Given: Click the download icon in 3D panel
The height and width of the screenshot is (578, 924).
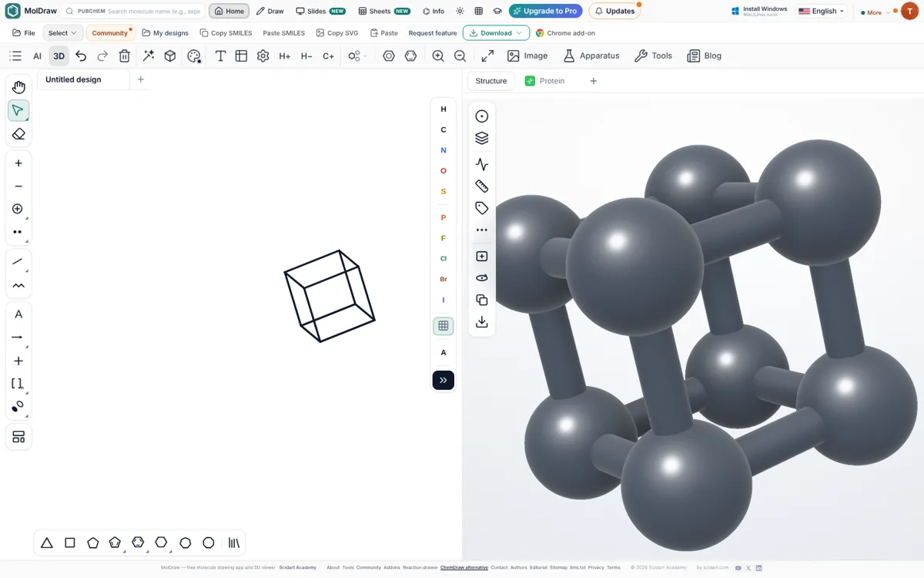Looking at the screenshot, I should (482, 322).
